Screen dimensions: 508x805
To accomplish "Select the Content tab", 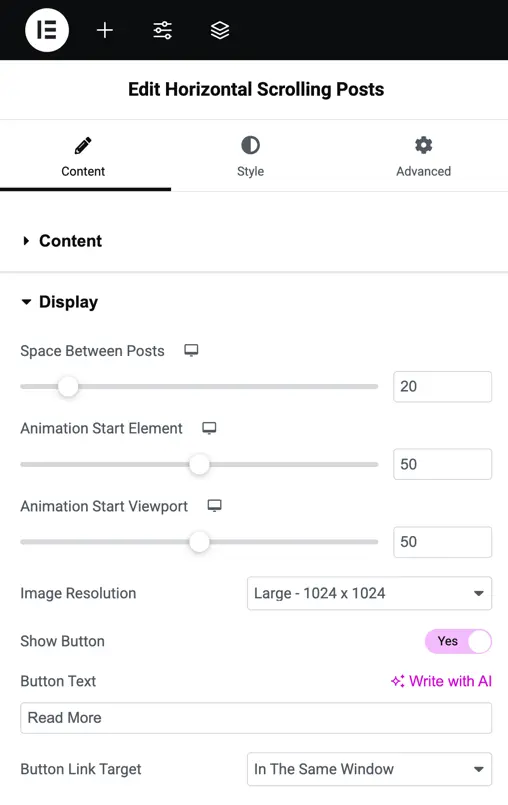I will [83, 157].
